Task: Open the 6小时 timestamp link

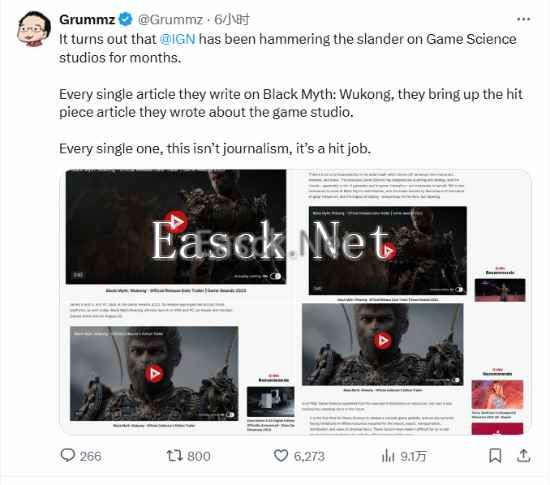Action: [x=232, y=19]
